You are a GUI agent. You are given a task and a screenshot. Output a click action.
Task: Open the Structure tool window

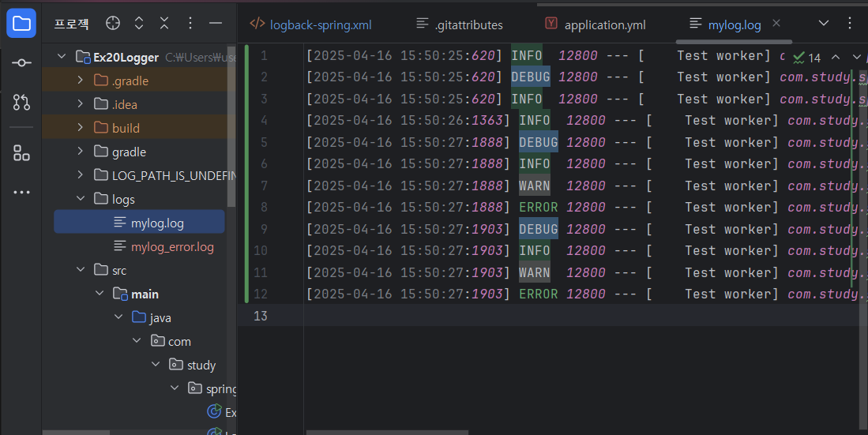[x=21, y=153]
